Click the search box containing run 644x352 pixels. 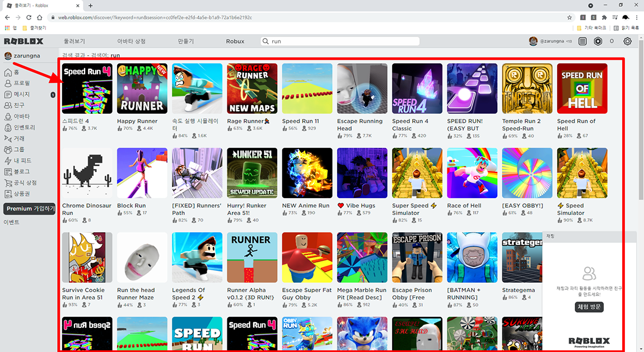(x=340, y=41)
